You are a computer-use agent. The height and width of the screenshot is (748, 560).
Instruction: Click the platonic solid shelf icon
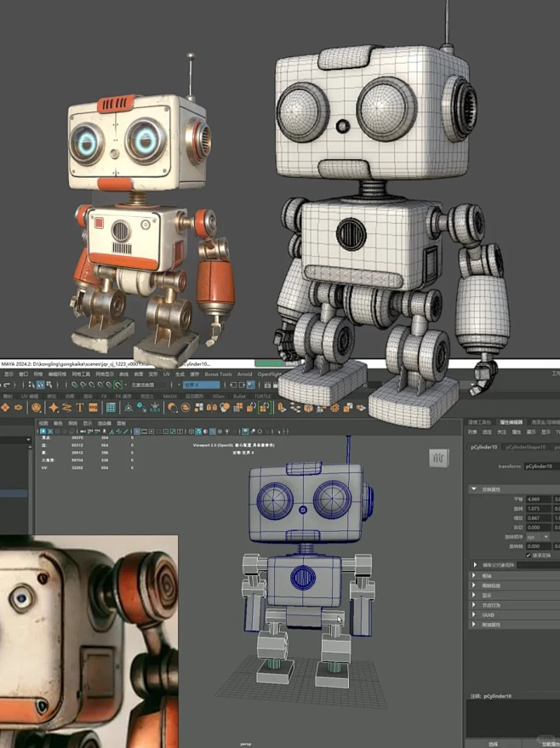(x=36, y=408)
